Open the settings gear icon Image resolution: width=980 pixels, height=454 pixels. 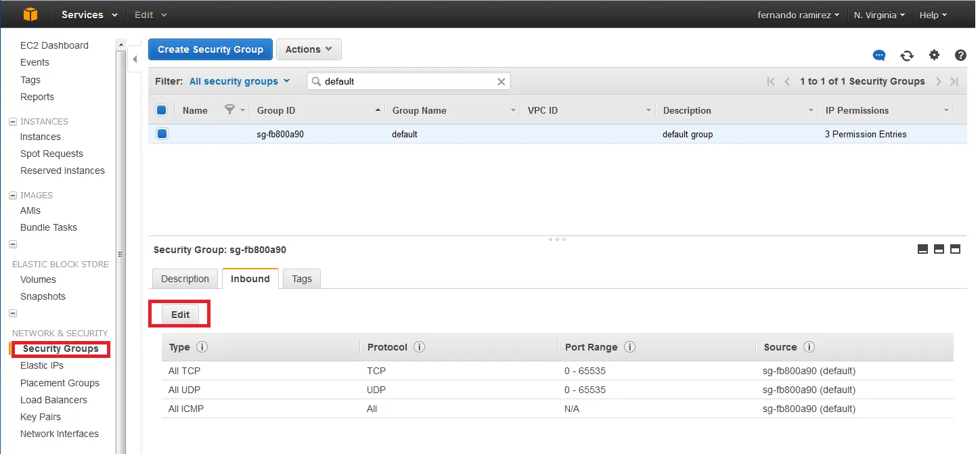pyautogui.click(x=934, y=55)
